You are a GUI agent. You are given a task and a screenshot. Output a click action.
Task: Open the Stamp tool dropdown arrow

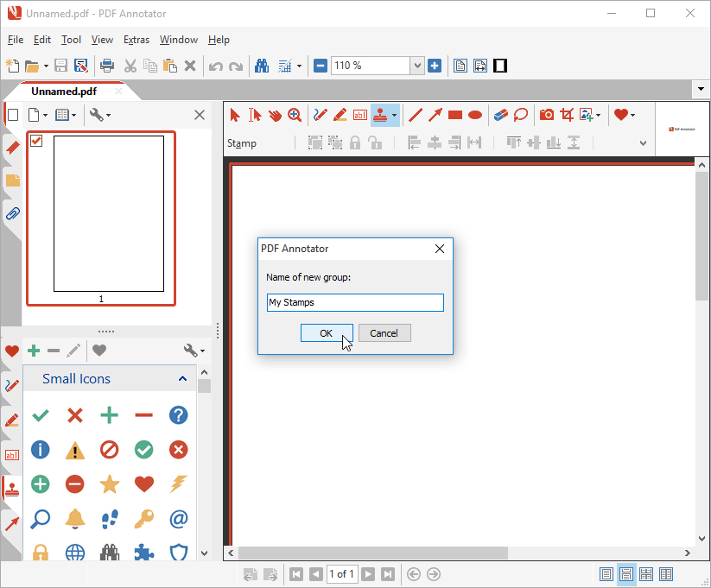pyautogui.click(x=394, y=115)
